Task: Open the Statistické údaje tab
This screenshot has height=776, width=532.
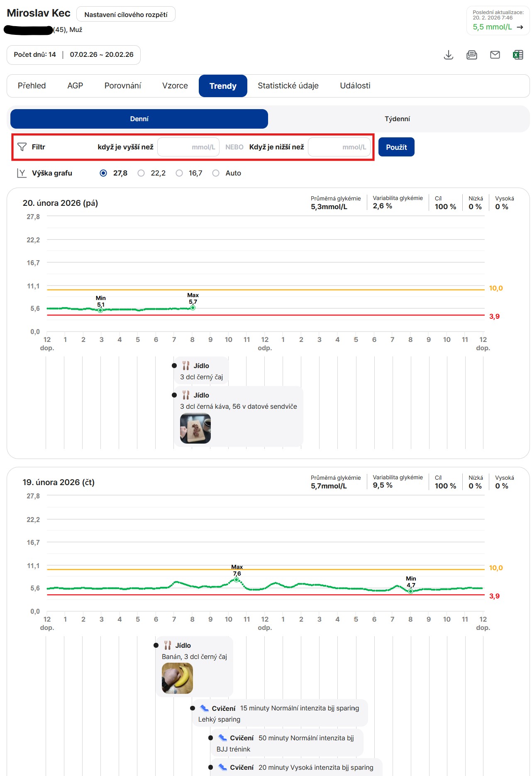Action: coord(288,86)
